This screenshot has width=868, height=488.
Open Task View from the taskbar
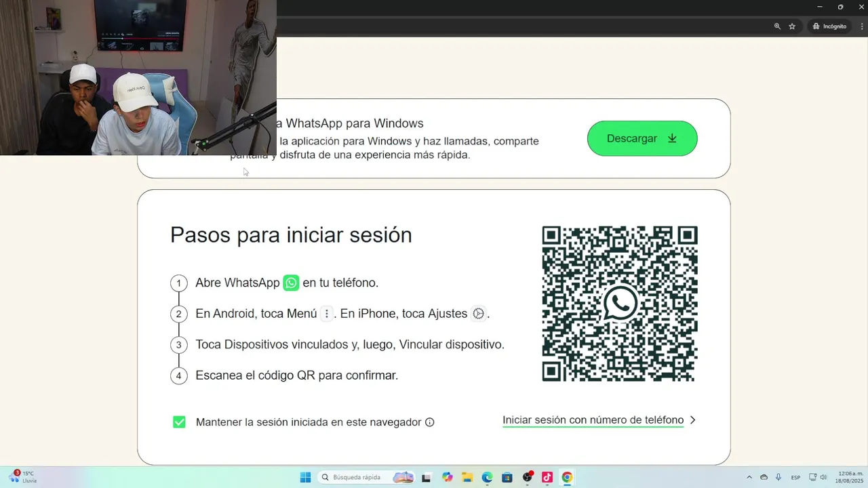[426, 477]
